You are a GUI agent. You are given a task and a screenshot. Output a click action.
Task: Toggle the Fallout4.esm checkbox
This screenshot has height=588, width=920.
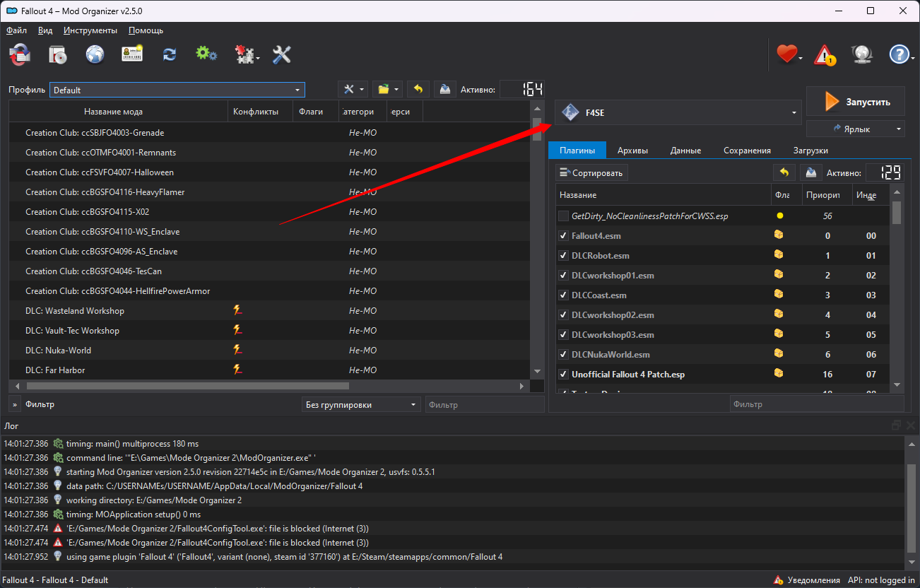(563, 236)
